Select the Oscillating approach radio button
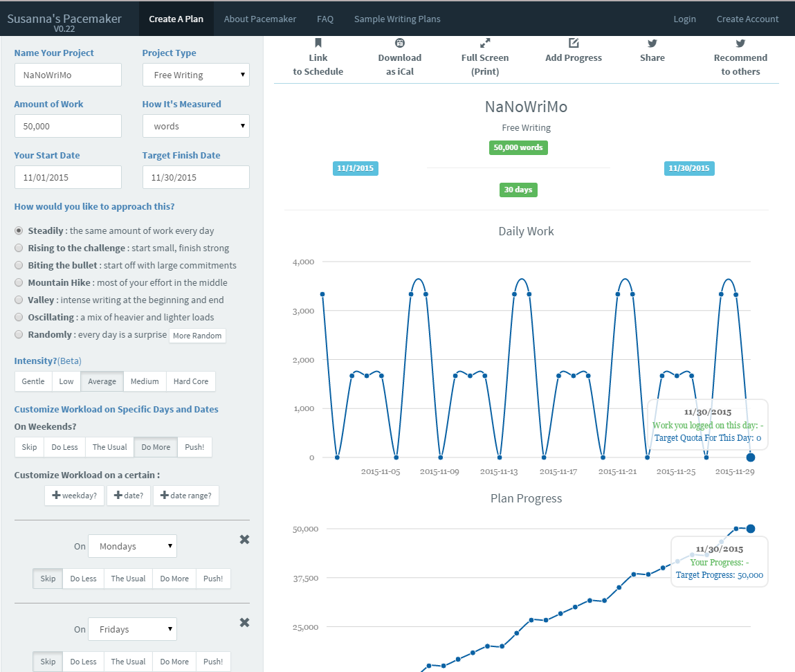Image resolution: width=795 pixels, height=672 pixels. (19, 317)
